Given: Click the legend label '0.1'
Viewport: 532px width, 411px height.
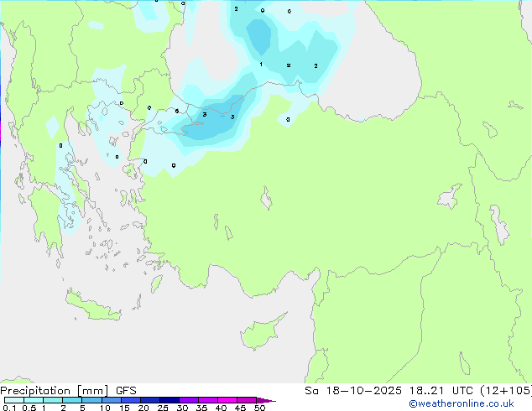Looking at the screenshot, I should 9,408.
